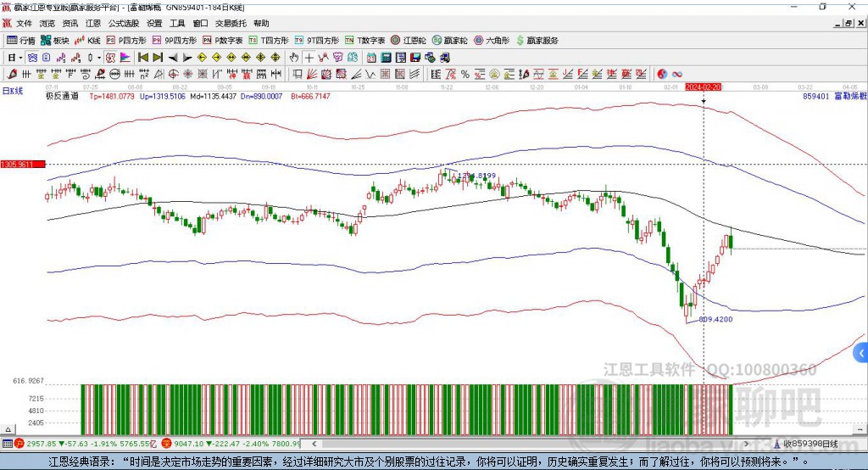Click the crosshair cursor tool icon
This screenshot has height=470, width=868.
(x=309, y=57)
